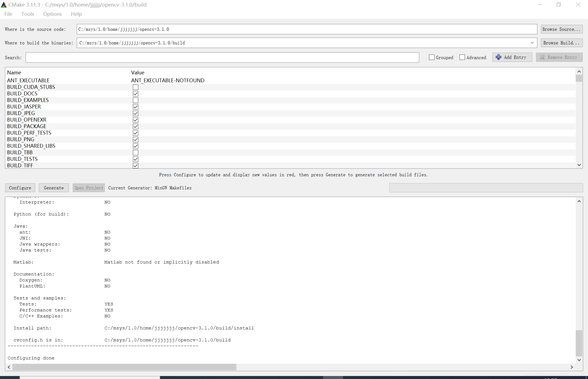Click the output log horizontal scrollbar thumb

[124, 367]
